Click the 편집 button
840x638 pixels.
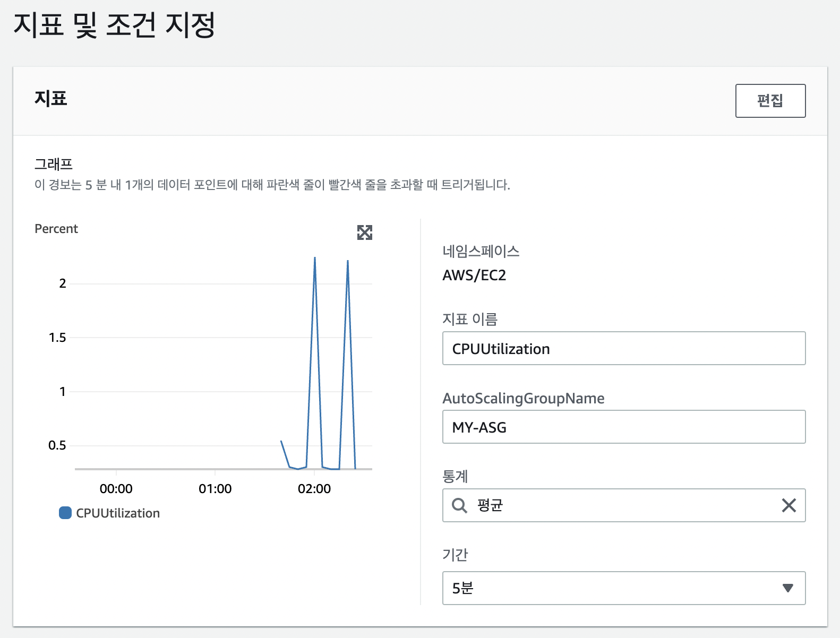770,101
